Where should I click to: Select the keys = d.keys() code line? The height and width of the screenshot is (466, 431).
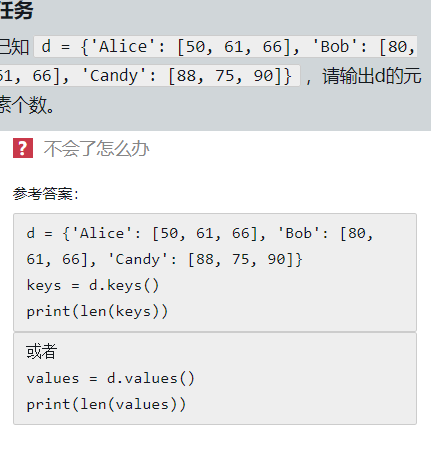(x=93, y=286)
